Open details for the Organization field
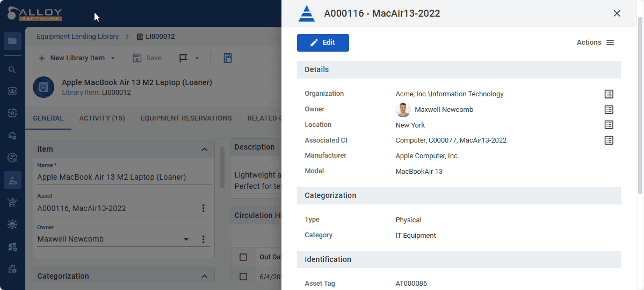 pos(609,94)
